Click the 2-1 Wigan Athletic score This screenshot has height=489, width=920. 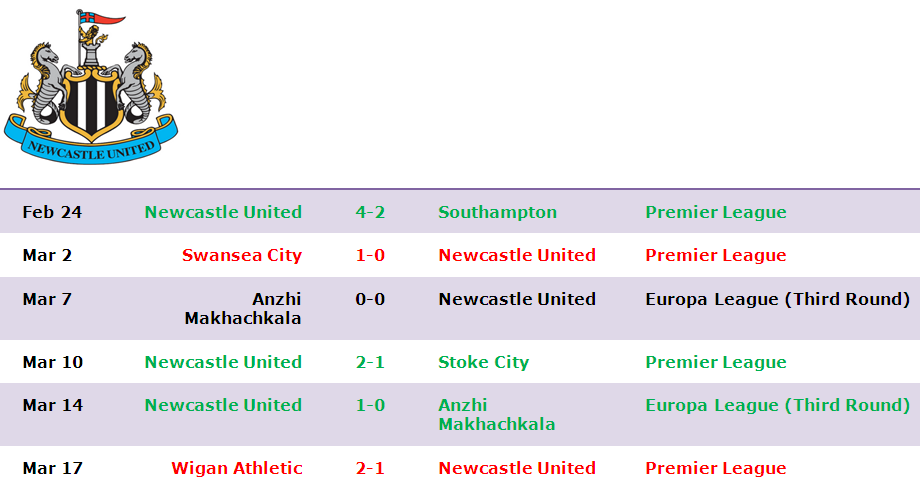tap(370, 468)
